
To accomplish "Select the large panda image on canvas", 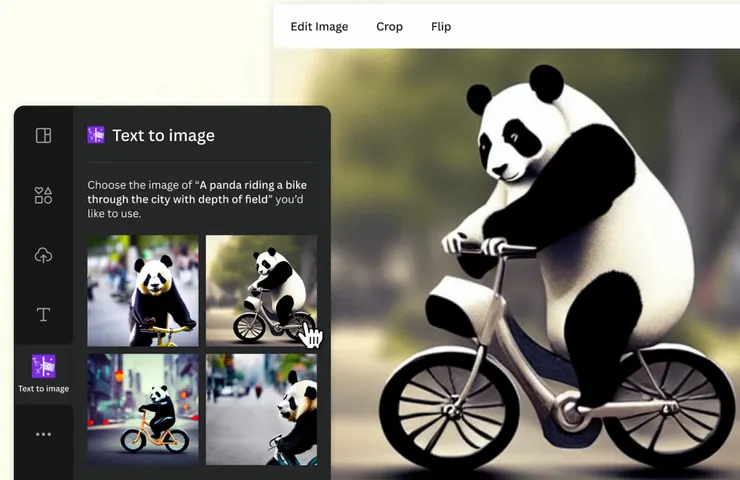I will pyautogui.click(x=506, y=264).
